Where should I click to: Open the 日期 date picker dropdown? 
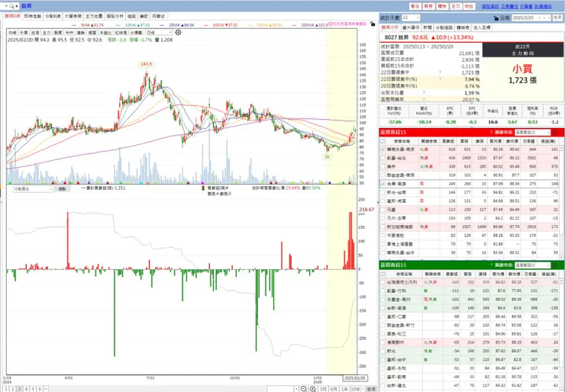click(x=531, y=18)
